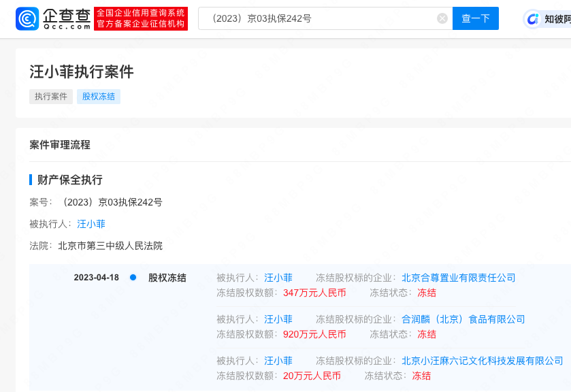
Task: Click the 案件审理流程 section heading
Action: 60,145
